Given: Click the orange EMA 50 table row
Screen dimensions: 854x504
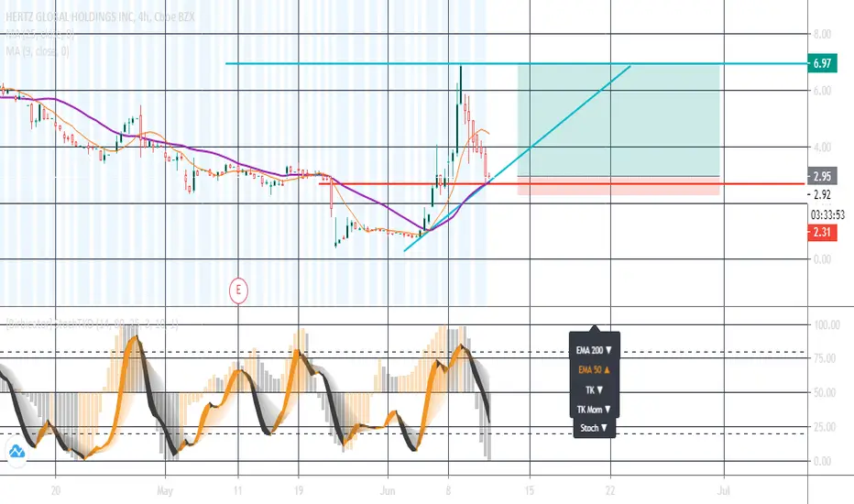Looking at the screenshot, I should point(594,369).
